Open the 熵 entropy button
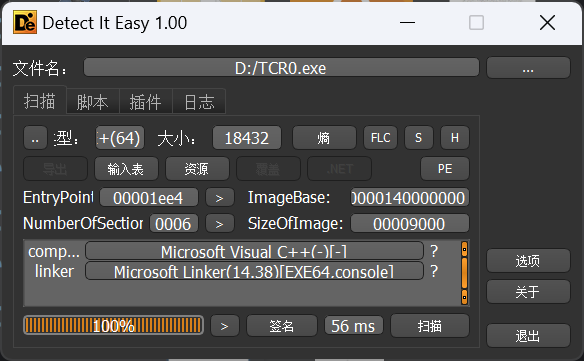Image resolution: width=584 pixels, height=361 pixels. pyautogui.click(x=324, y=138)
